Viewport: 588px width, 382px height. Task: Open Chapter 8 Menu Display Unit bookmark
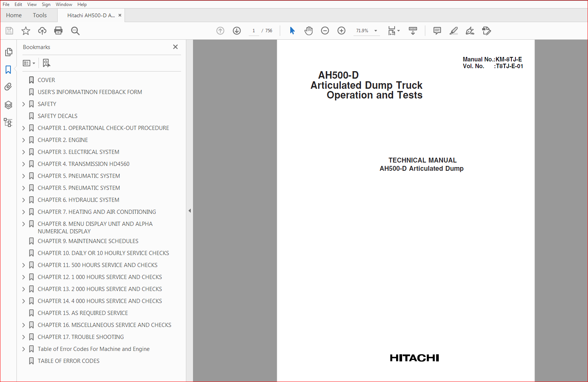pos(95,228)
